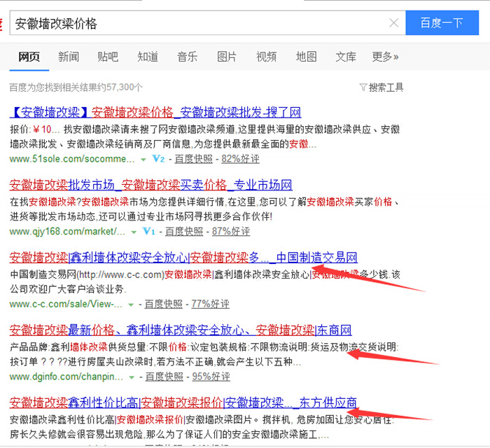
Task: Switch to the 新闻 tab
Action: tap(69, 57)
